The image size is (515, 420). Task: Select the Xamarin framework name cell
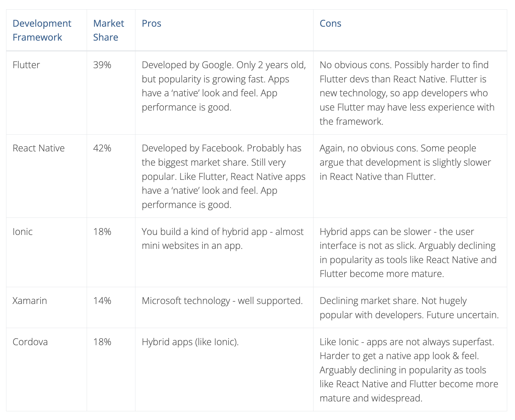[30, 300]
